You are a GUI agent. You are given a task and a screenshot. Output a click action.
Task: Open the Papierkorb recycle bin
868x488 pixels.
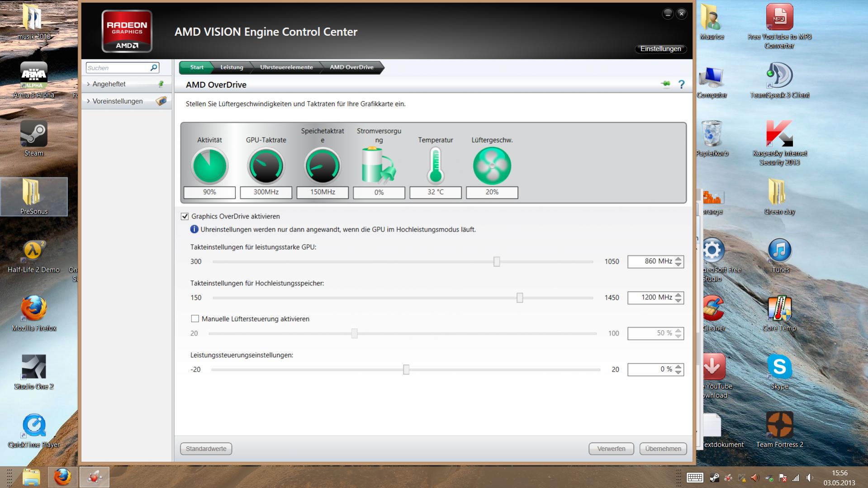pyautogui.click(x=712, y=139)
